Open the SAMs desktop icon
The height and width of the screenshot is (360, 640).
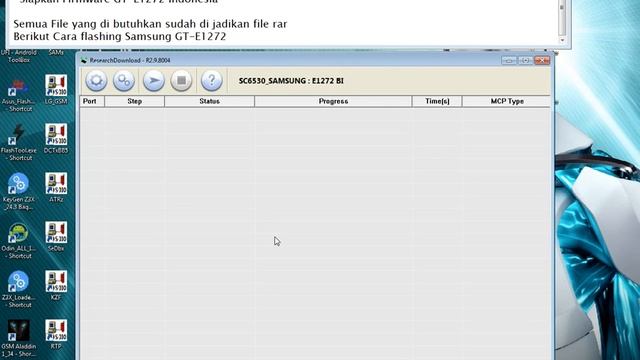(x=56, y=53)
